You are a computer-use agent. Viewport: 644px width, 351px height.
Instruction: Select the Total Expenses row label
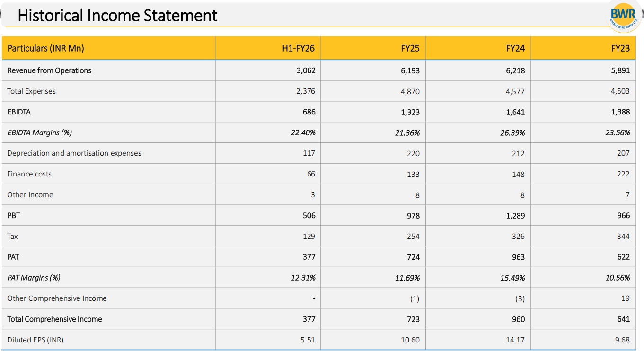tap(31, 91)
